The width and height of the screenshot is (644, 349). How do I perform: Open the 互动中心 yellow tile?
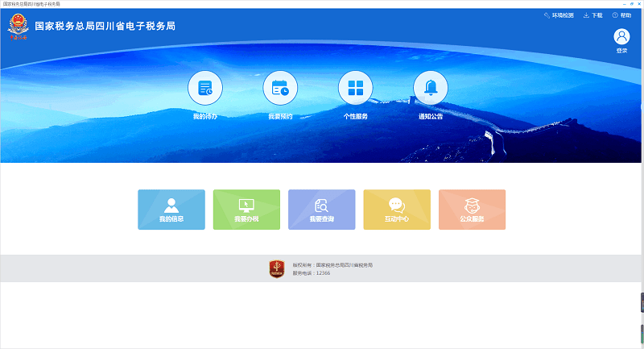tap(397, 210)
